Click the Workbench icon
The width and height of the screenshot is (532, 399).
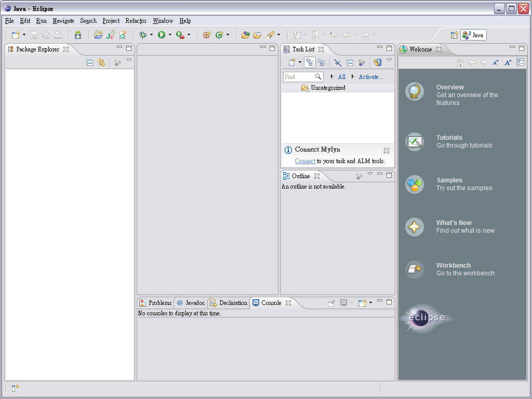(415, 270)
